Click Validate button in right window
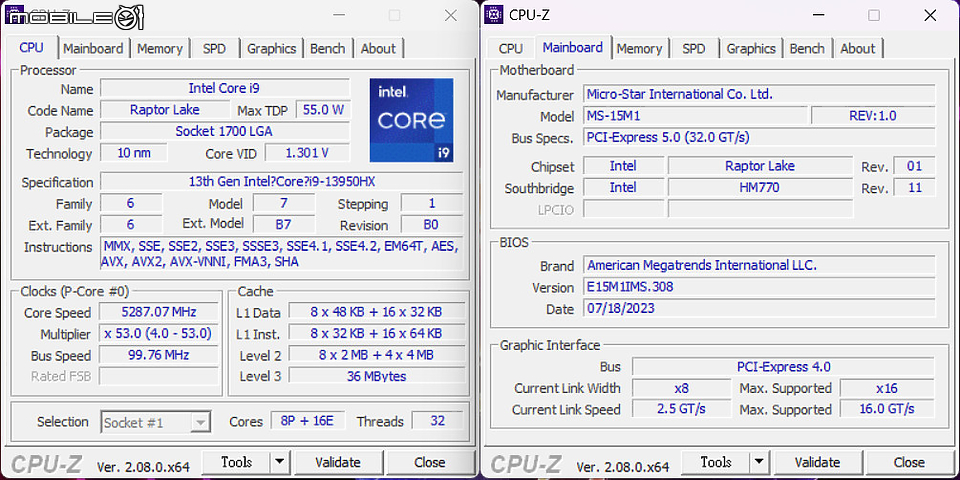The height and width of the screenshot is (480, 960). coord(817,462)
